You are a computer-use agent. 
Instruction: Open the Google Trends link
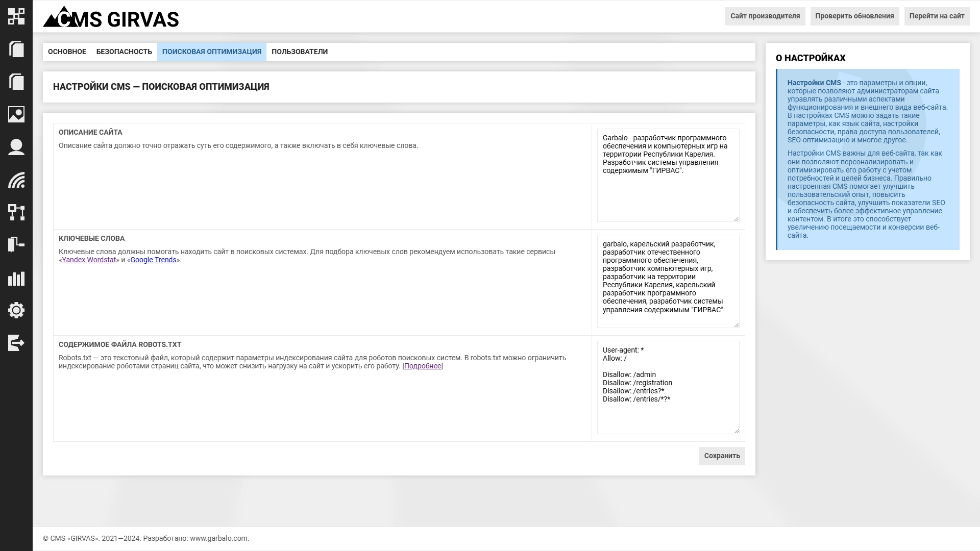[x=153, y=260]
